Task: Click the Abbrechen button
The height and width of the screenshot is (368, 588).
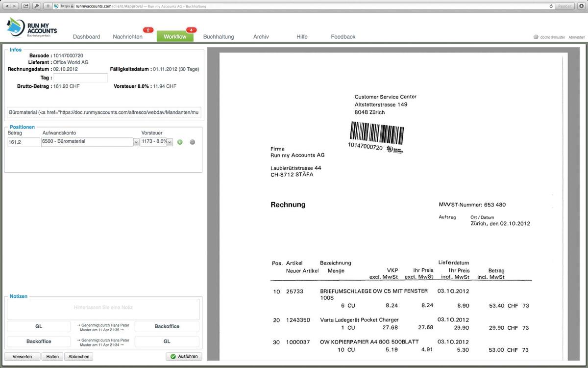Action: [79, 356]
